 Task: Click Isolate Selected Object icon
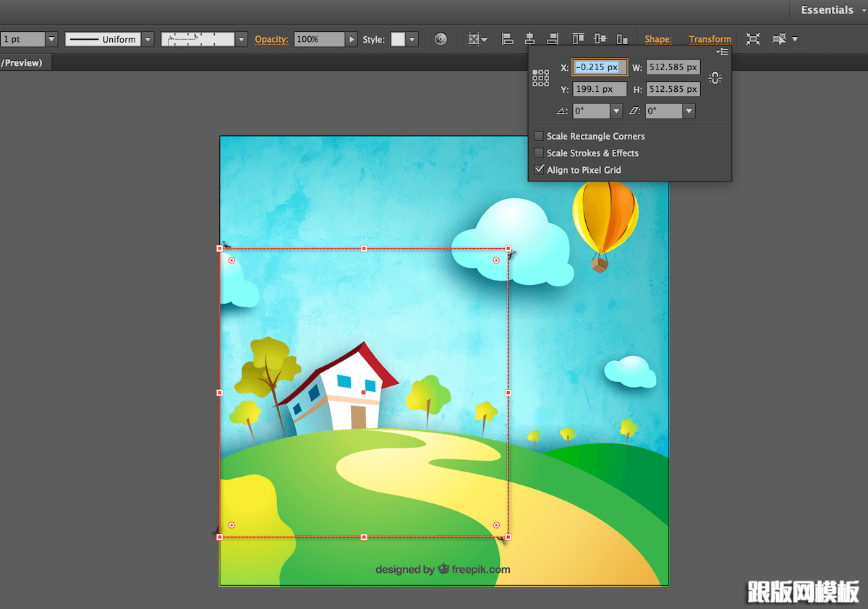tap(753, 39)
